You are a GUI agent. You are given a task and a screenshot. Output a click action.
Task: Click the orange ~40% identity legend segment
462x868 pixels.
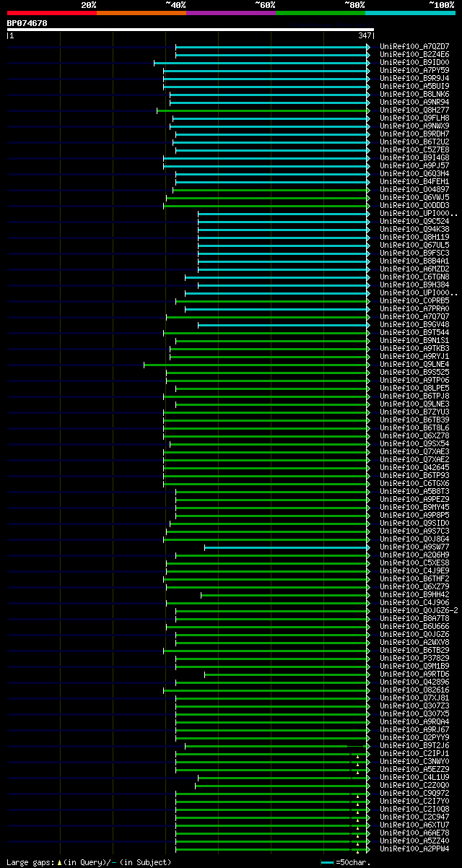click(x=141, y=12)
